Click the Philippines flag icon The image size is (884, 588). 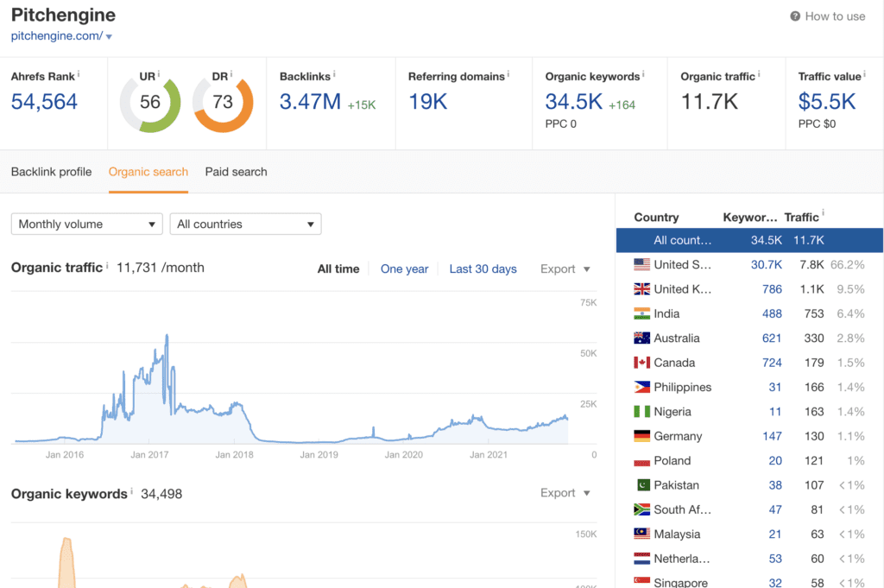(641, 388)
